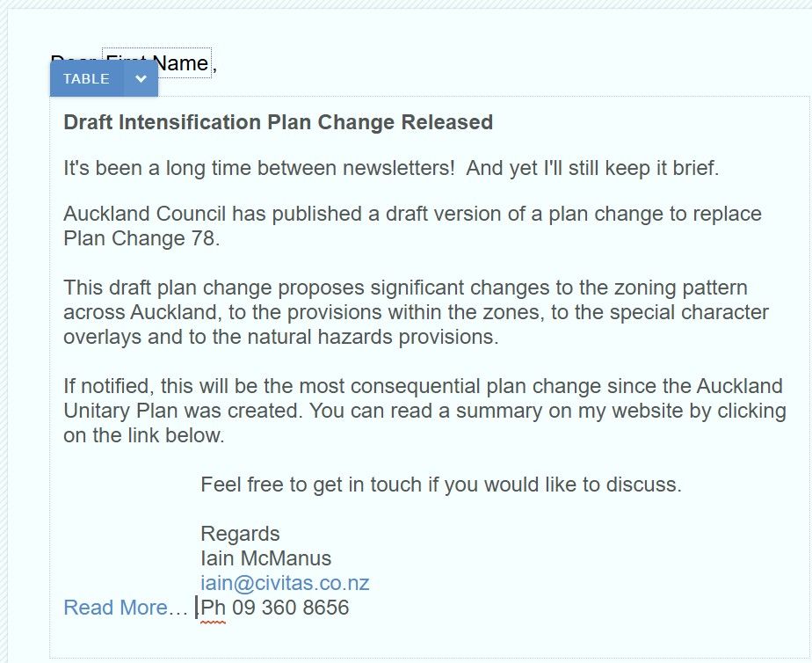Click the phone number 09 360 8656

[291, 608]
